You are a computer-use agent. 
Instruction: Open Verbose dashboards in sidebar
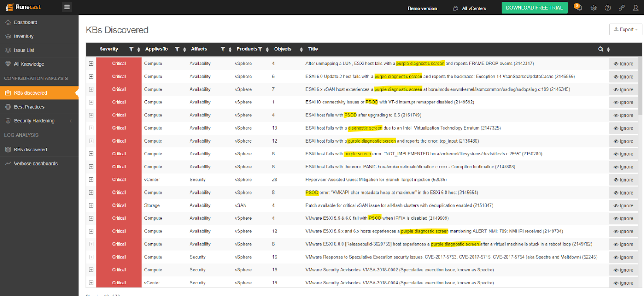[39, 164]
